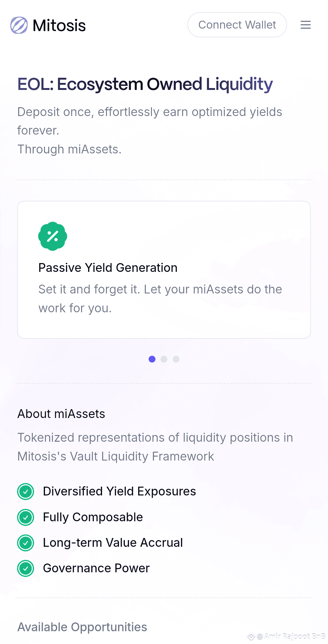Click the Mitosis logo icon
This screenshot has height=644, width=328.
pos(19,25)
